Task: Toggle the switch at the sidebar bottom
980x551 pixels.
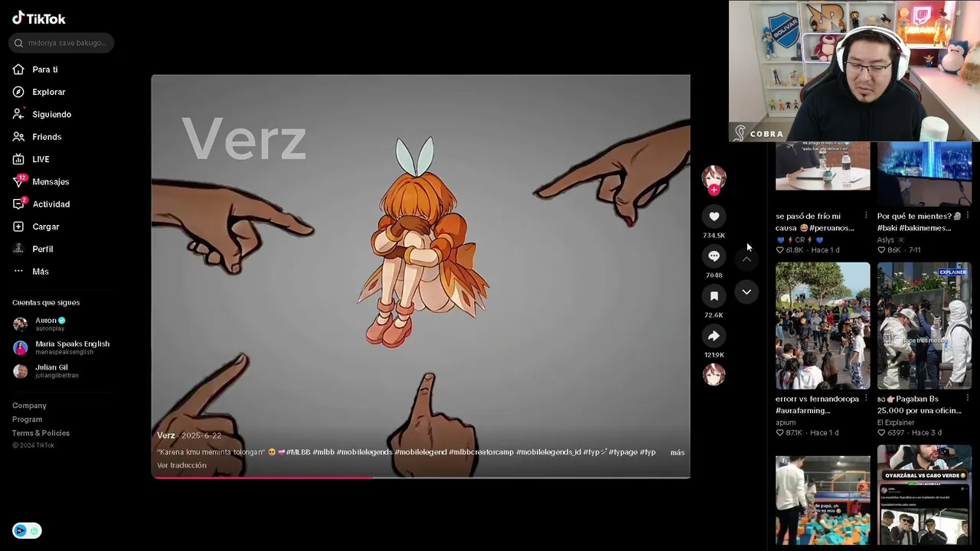Action: click(27, 530)
